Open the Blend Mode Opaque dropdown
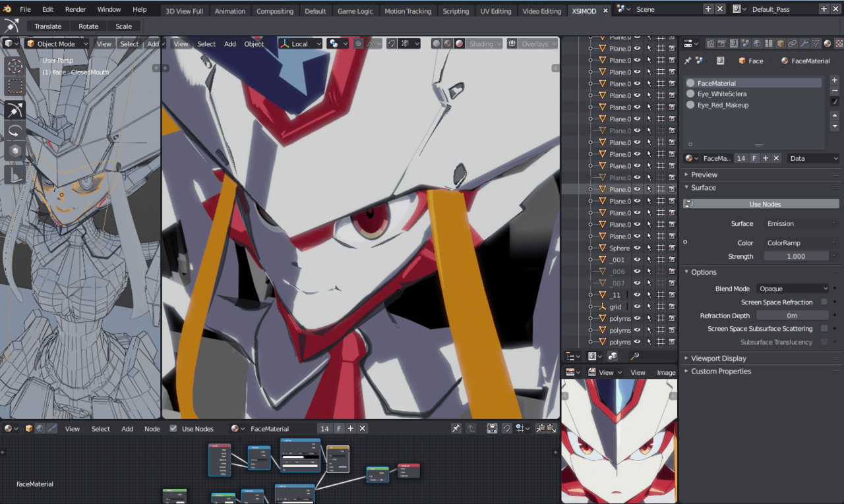This screenshot has width=844, height=504. click(x=793, y=289)
